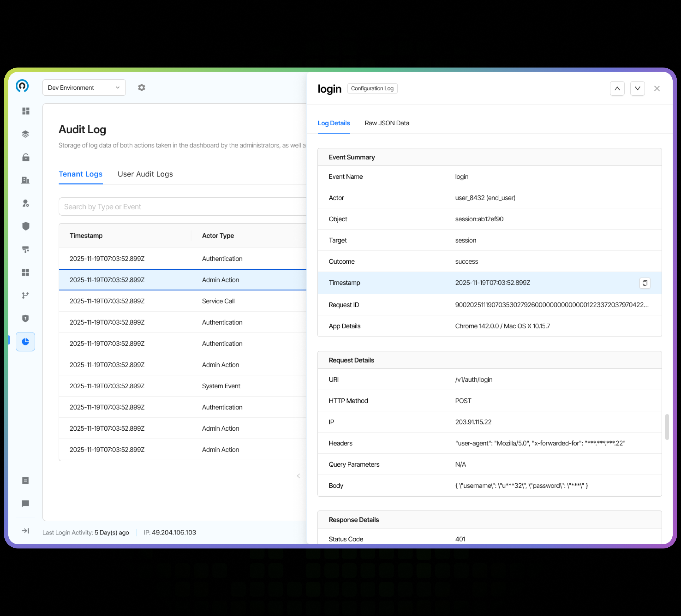Image resolution: width=681 pixels, height=616 pixels.
Task: Open the User Audit Logs tab
Action: [145, 174]
